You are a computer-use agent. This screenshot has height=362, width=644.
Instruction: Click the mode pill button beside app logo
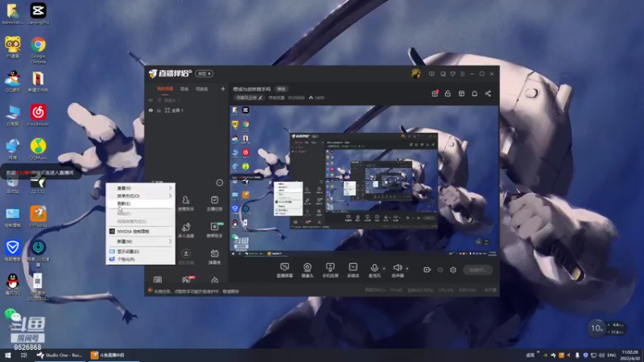click(204, 73)
